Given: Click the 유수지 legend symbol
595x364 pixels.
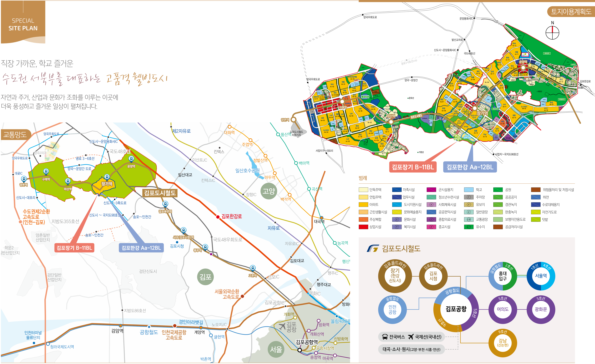Looking at the screenshot, I should 469,227.
